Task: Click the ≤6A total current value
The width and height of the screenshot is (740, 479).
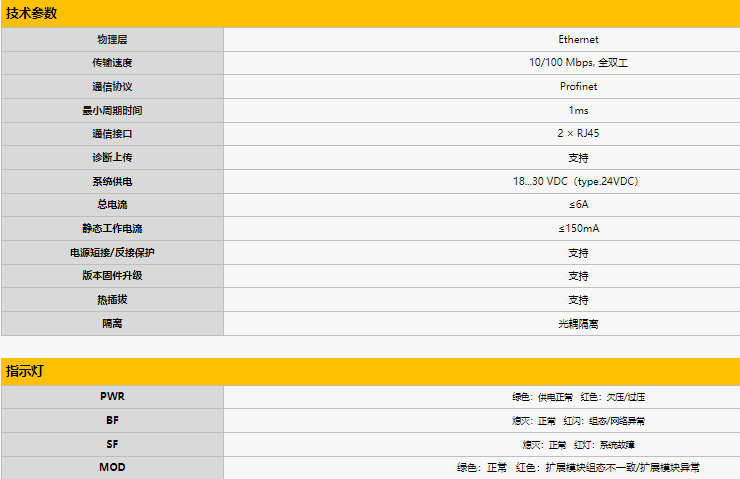Action: coord(578,204)
